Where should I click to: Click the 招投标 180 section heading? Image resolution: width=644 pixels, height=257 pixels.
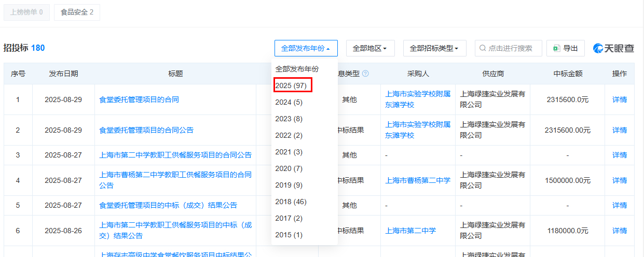pyautogui.click(x=24, y=48)
